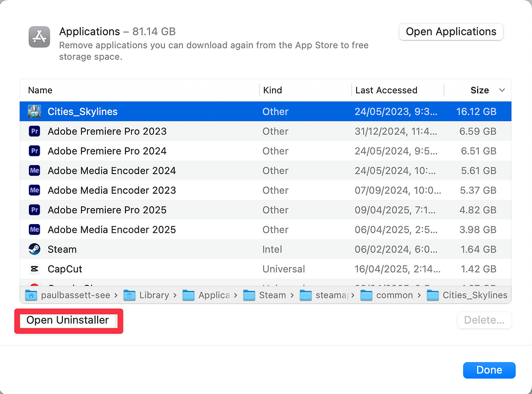Click the Delete... button
The width and height of the screenshot is (532, 394).
[x=484, y=320]
